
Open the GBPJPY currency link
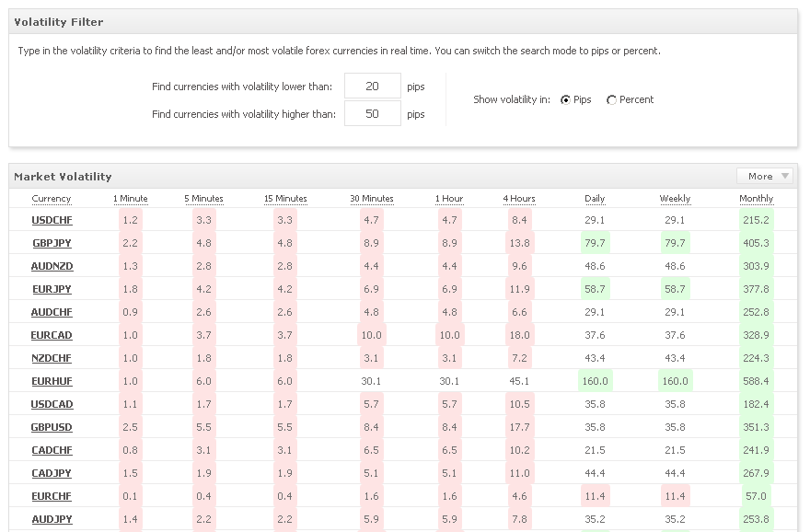52,243
